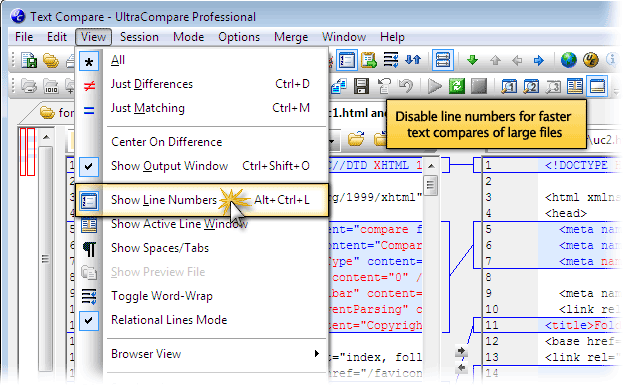This screenshot has width=625, height=388.
Task: Open the Window menu
Action: (344, 37)
